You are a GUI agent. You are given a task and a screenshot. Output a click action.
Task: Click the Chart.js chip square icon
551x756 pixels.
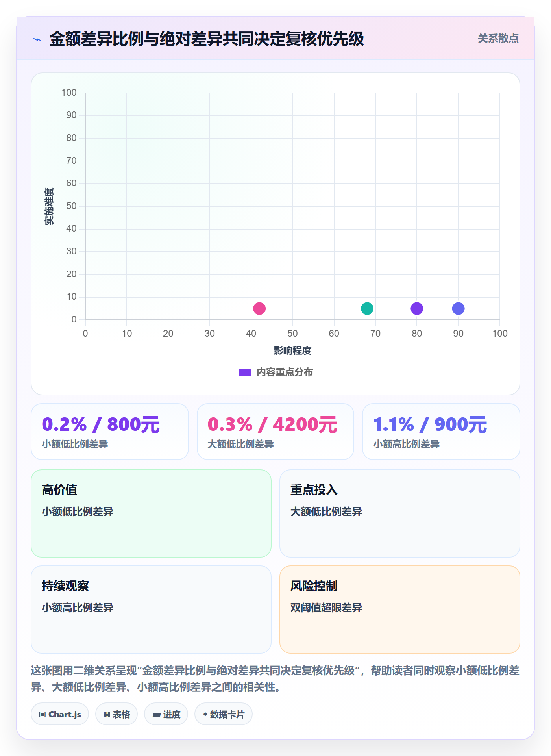tap(43, 714)
